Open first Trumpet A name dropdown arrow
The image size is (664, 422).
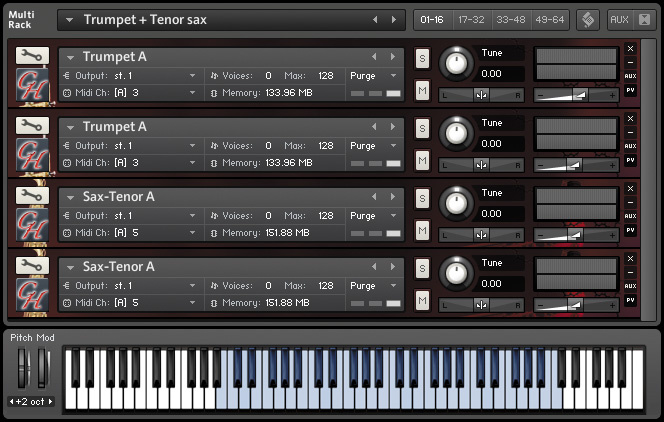pos(70,57)
